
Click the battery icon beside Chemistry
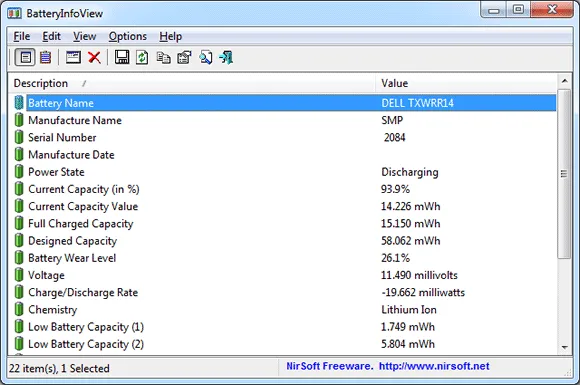(x=19, y=309)
